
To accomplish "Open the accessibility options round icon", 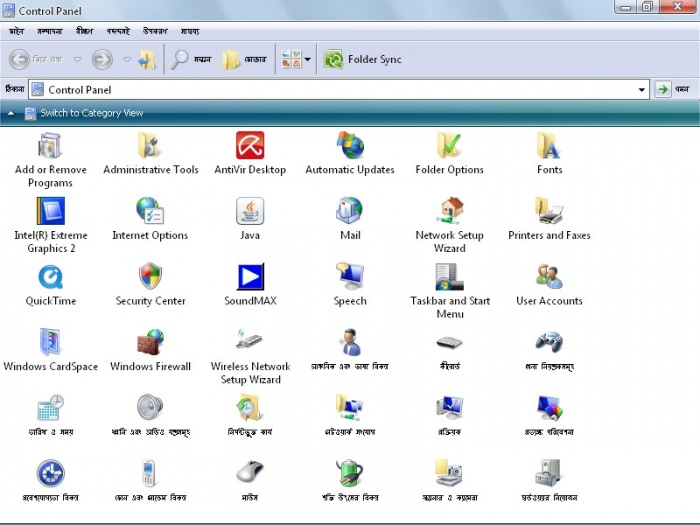I will pos(50,481).
